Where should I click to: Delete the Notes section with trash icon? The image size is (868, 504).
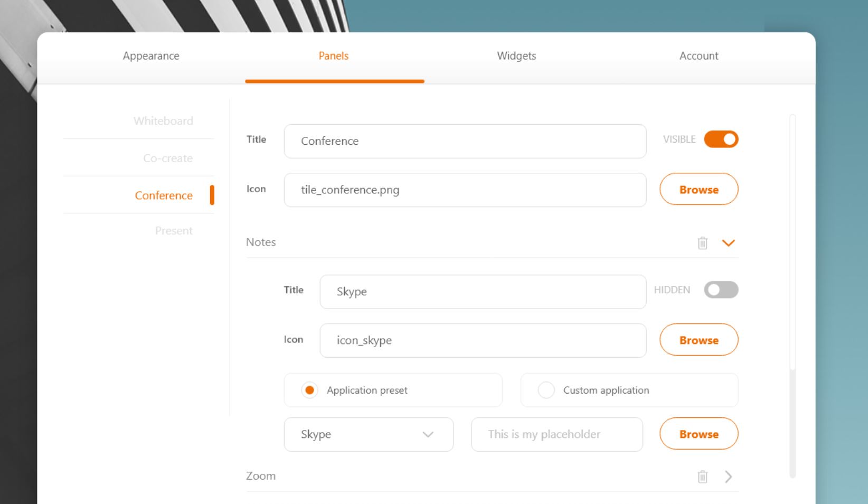pos(702,243)
